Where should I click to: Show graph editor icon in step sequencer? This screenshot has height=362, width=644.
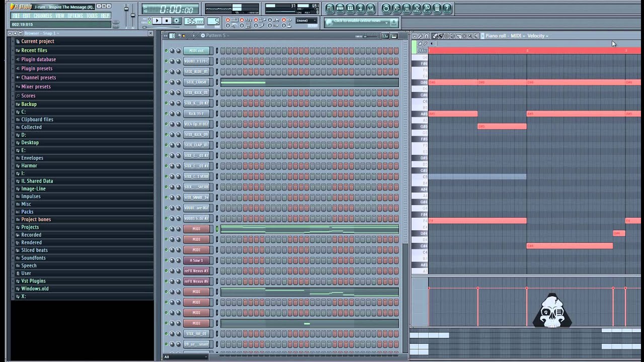(x=385, y=36)
